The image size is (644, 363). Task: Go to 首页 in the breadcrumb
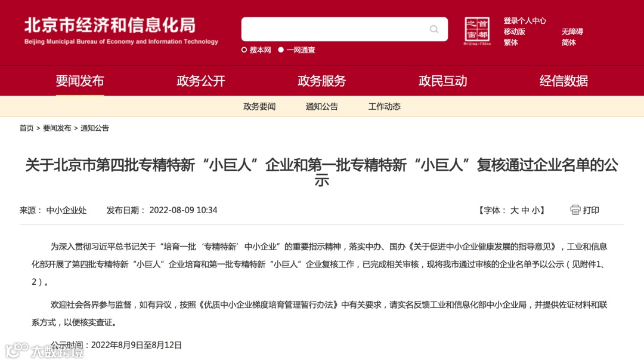point(27,128)
